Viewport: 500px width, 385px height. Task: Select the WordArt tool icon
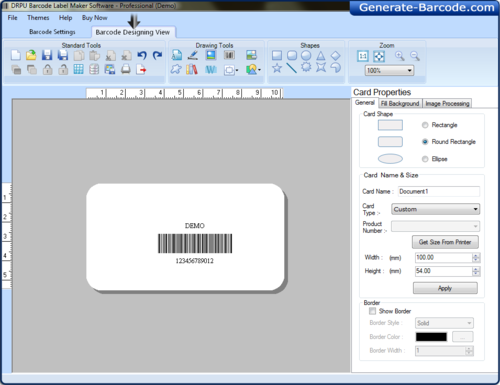[x=211, y=69]
